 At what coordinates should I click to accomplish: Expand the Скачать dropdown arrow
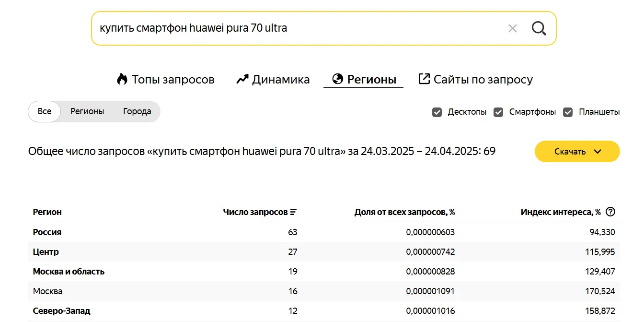click(x=597, y=152)
